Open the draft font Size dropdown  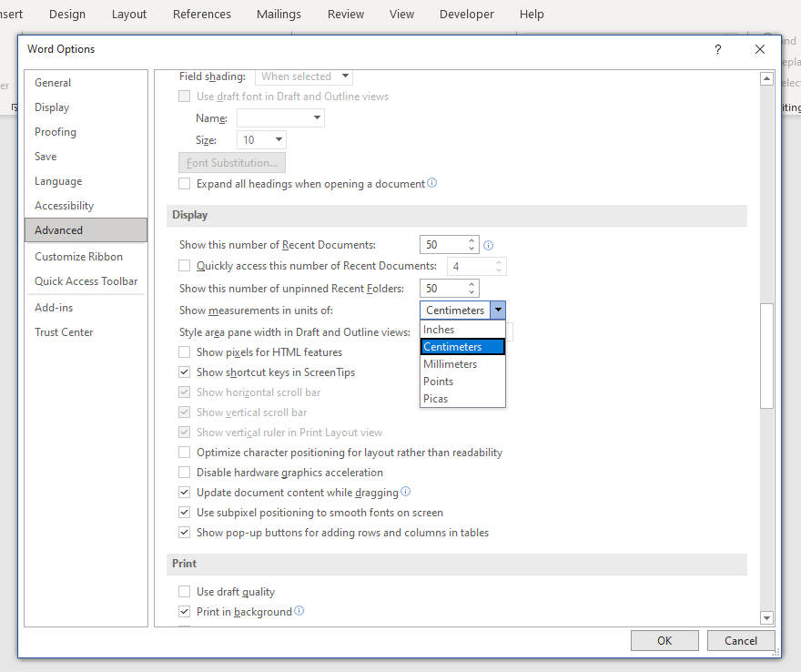pos(279,139)
